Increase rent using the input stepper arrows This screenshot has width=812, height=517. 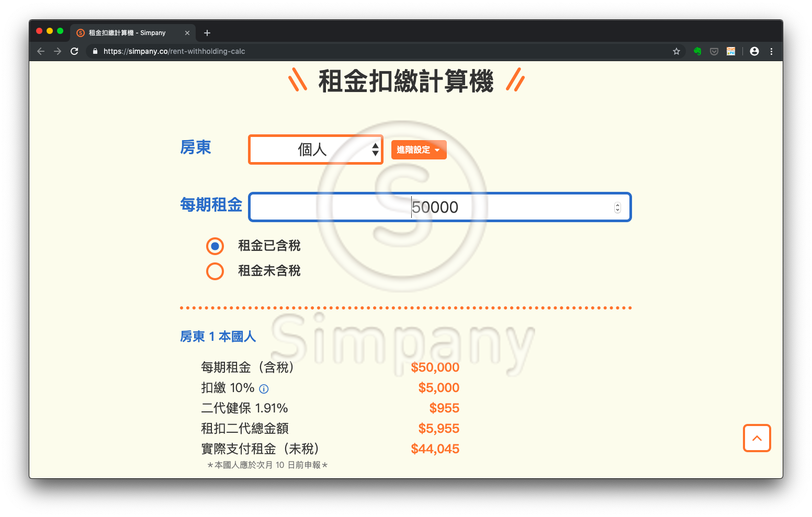[x=617, y=204]
